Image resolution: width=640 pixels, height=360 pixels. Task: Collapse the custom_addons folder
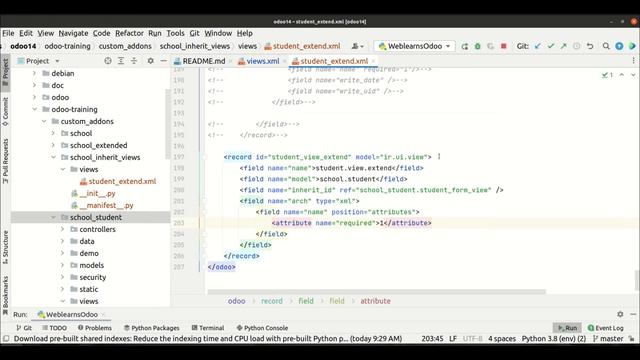click(x=44, y=121)
